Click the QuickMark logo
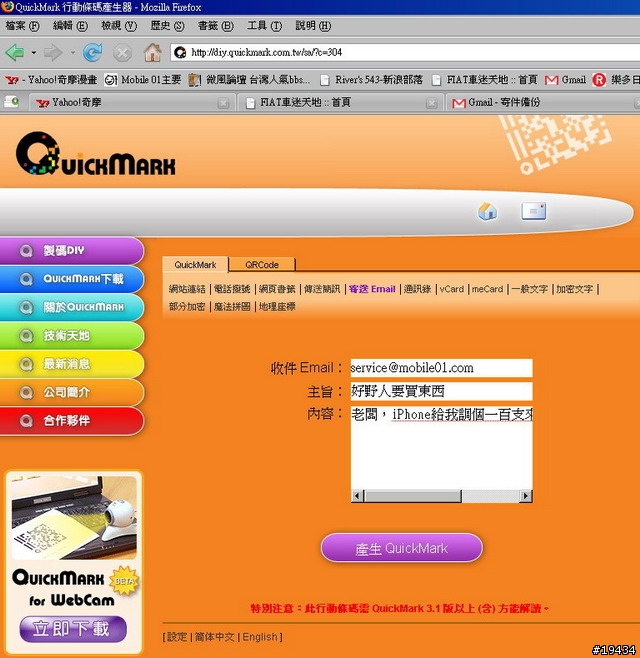Viewport: 640px width, 658px height. pos(96,154)
